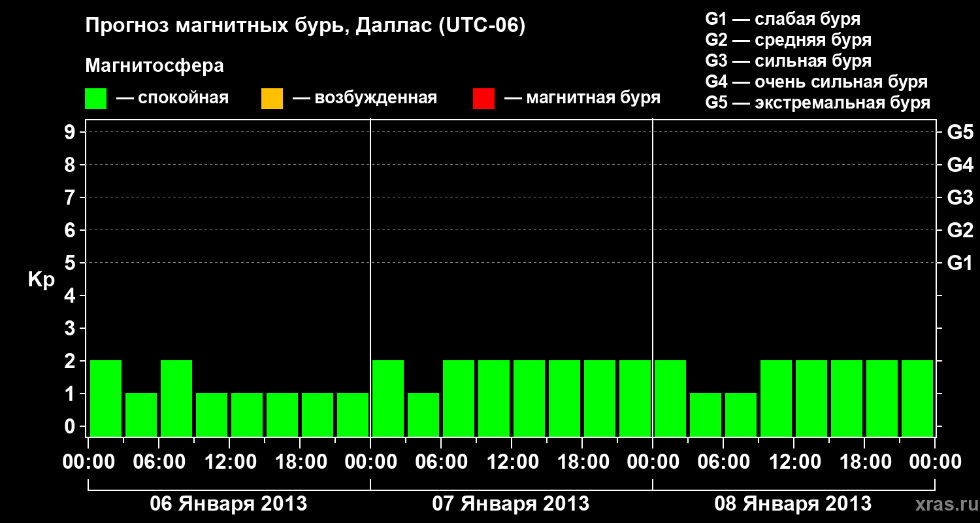Click the 18:00 tick label for 07 Января
The width and height of the screenshot is (980, 523).
click(582, 462)
